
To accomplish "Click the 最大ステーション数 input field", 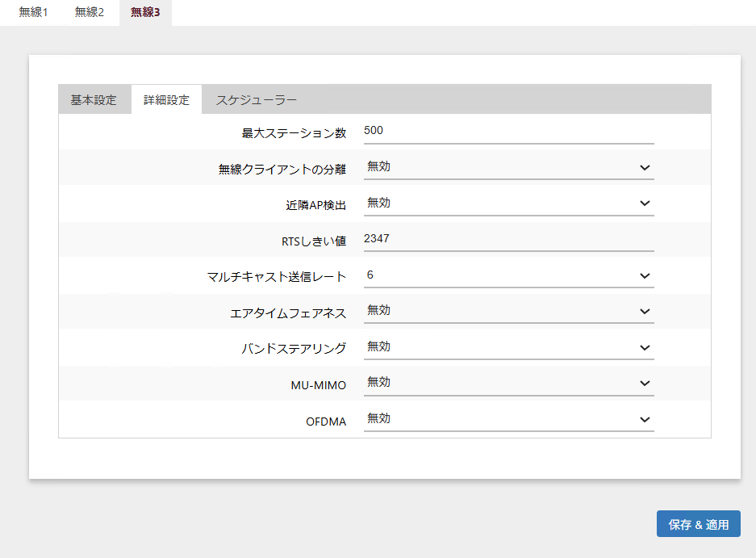I will point(508,130).
